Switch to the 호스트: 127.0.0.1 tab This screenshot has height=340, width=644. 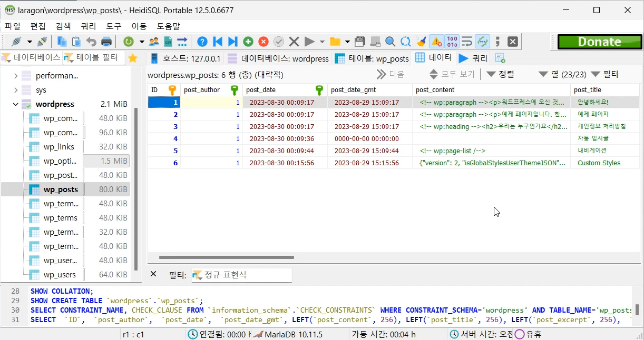[x=185, y=58]
